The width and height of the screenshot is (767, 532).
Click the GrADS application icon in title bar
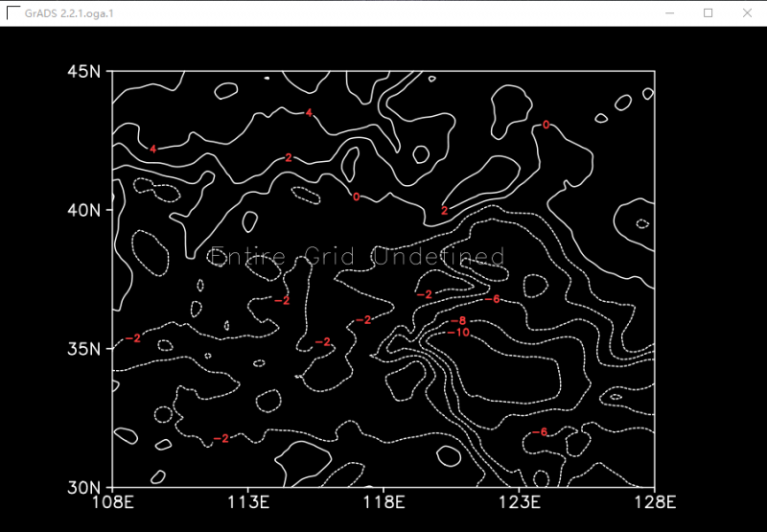(x=13, y=13)
